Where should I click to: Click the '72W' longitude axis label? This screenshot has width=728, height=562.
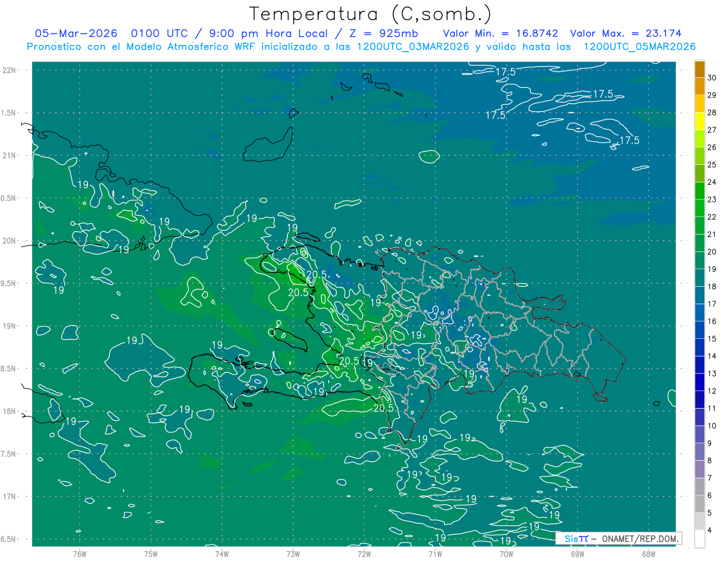tap(364, 554)
